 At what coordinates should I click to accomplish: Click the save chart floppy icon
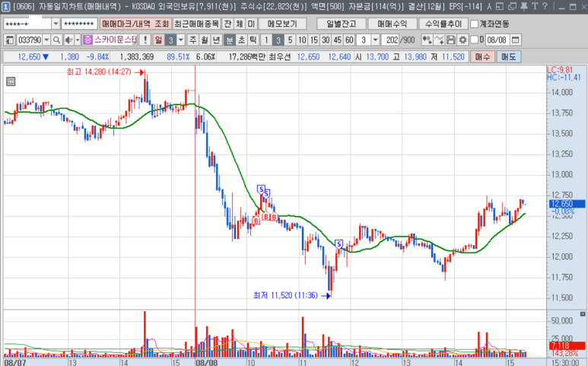pos(451,40)
